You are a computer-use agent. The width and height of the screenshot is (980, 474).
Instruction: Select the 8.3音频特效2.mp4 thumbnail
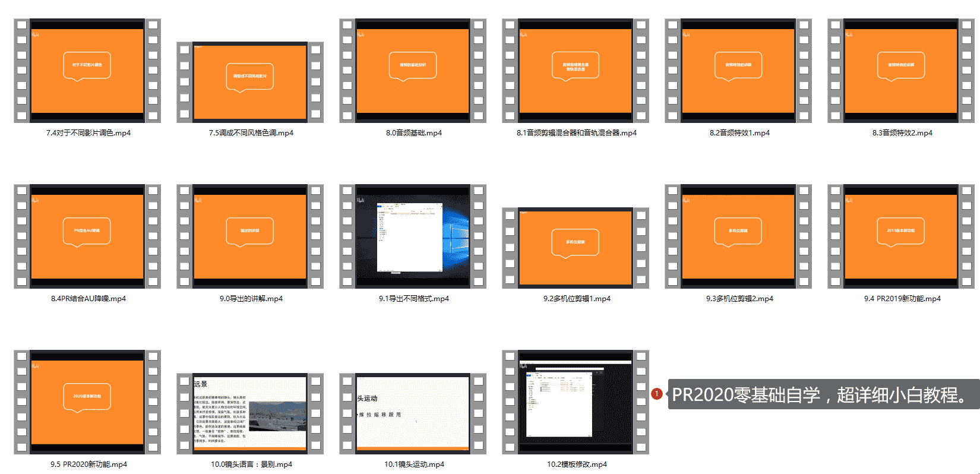pyautogui.click(x=901, y=71)
